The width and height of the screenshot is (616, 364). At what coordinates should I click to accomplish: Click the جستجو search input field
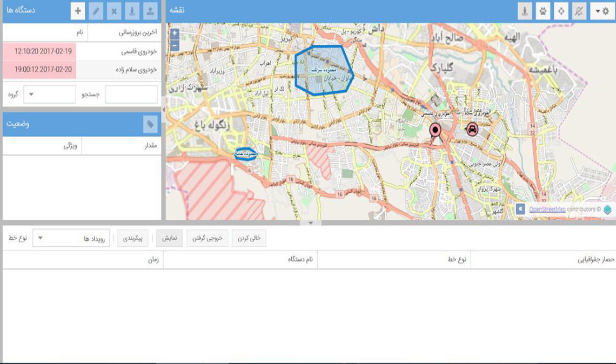[x=131, y=94]
